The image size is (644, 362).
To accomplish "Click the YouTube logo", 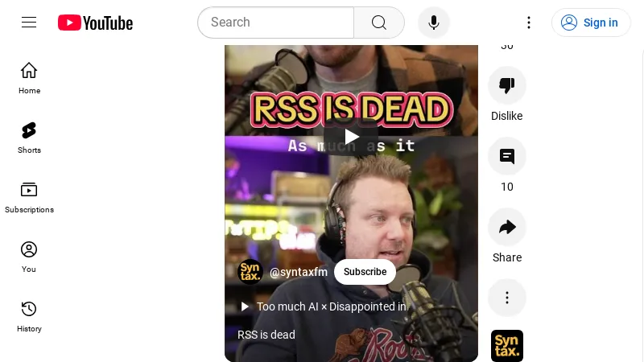I will click(x=95, y=23).
